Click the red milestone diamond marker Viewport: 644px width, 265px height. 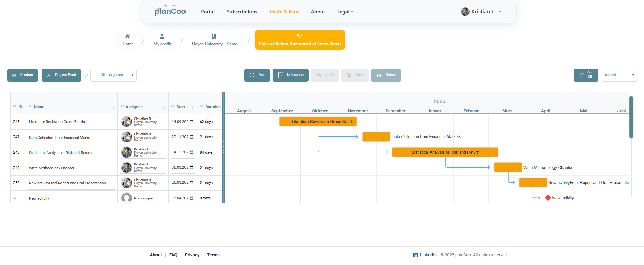click(548, 198)
